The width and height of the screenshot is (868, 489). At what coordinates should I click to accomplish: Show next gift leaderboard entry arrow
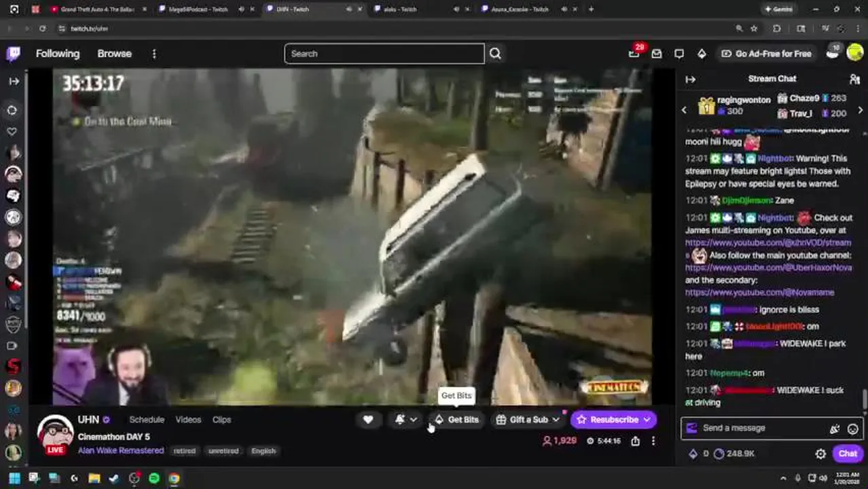point(861,110)
